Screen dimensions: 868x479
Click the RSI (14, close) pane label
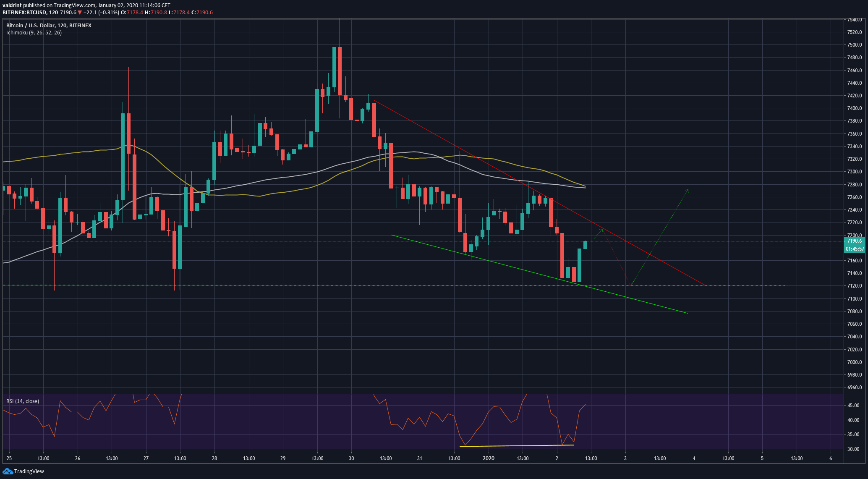click(x=22, y=401)
